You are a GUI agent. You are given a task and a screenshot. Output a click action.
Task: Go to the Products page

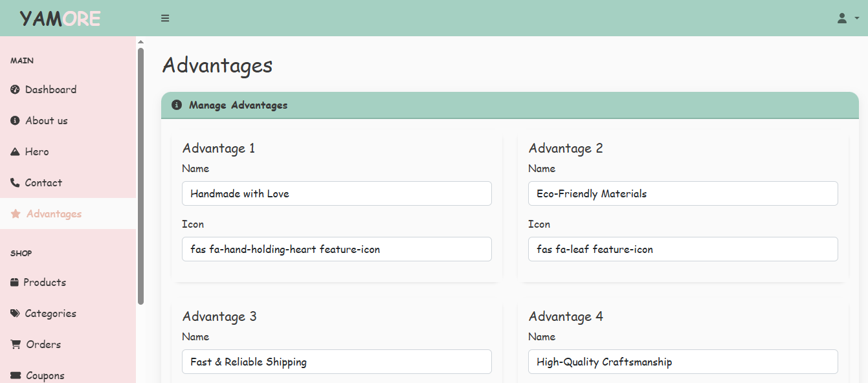(45, 283)
